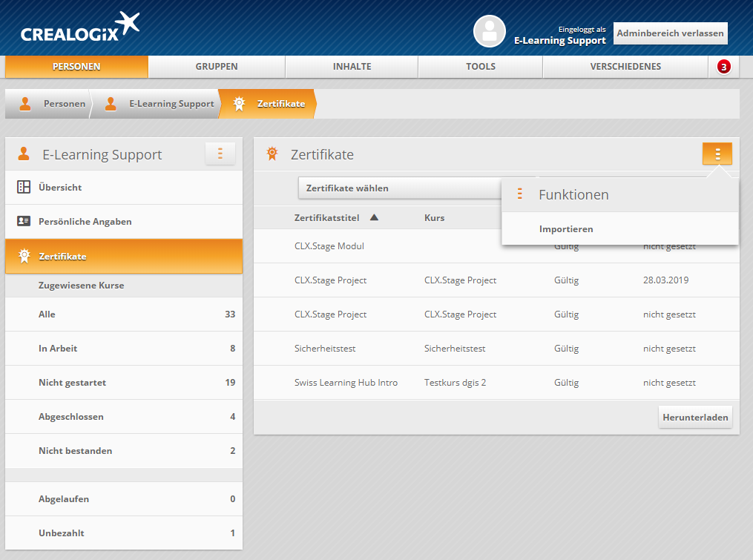Show Nicht gestartet courses in sidebar
The width and height of the screenshot is (753, 560).
coord(72,383)
